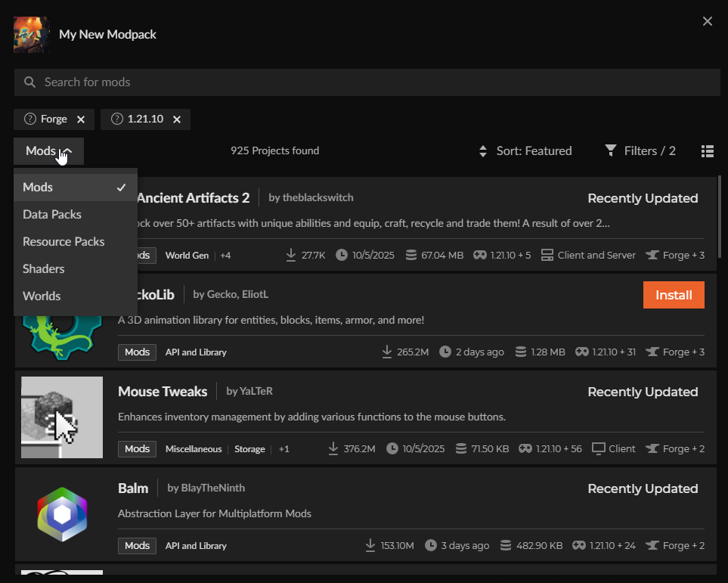Click the Client monitor icon on Mouse Tweaks

599,448
